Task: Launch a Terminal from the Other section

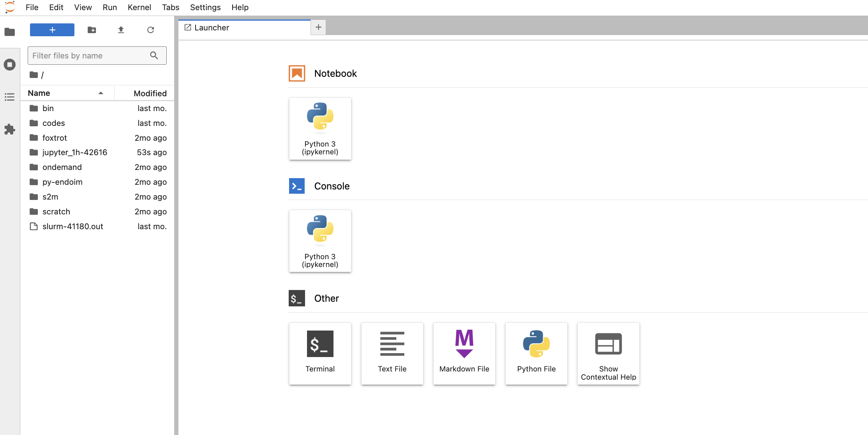Action: (x=320, y=353)
